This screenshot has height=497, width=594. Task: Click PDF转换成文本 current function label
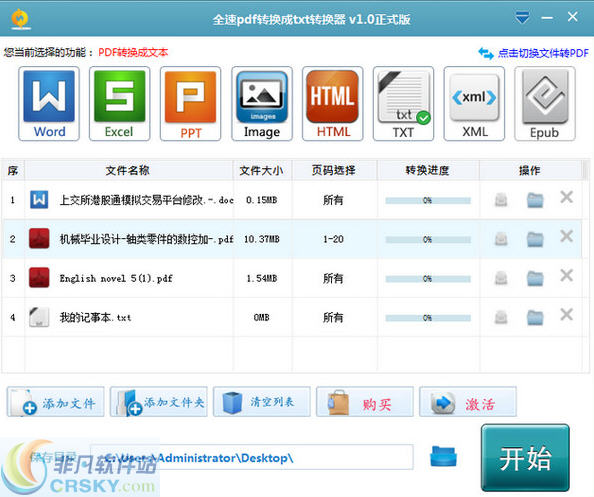tap(133, 52)
